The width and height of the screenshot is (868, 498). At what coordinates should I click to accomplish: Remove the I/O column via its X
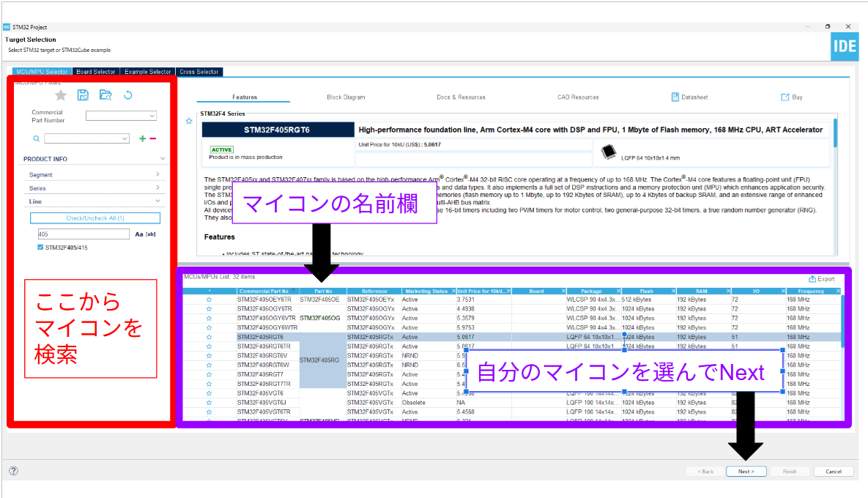[783, 291]
